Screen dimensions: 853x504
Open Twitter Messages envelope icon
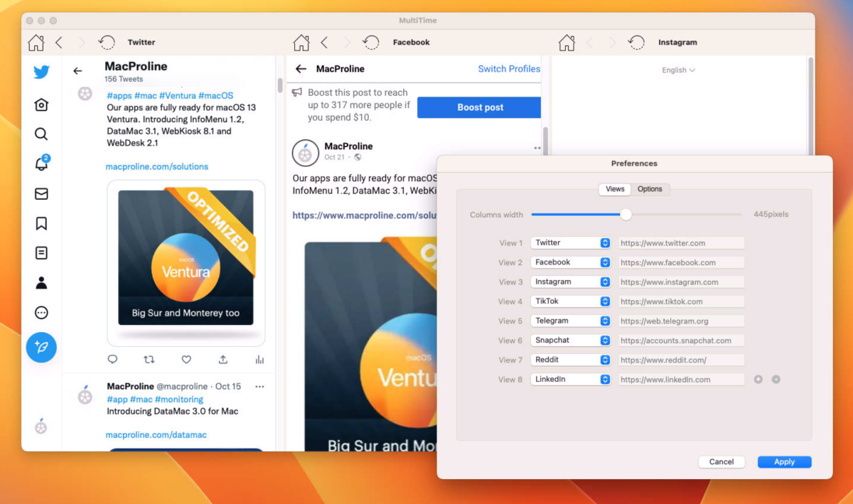click(41, 194)
